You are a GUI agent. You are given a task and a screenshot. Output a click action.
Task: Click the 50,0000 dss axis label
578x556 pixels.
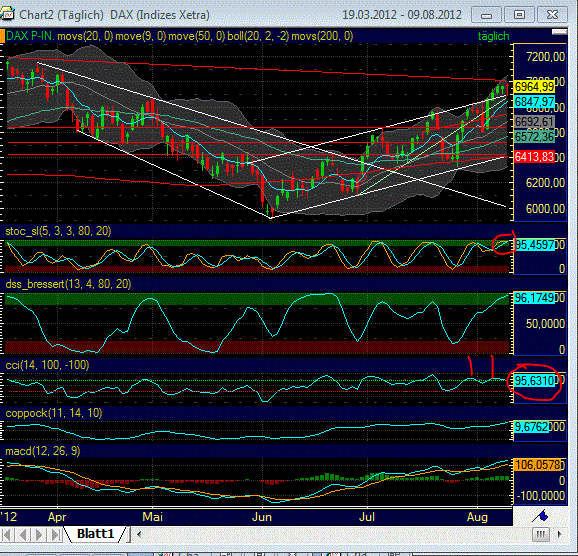(546, 324)
